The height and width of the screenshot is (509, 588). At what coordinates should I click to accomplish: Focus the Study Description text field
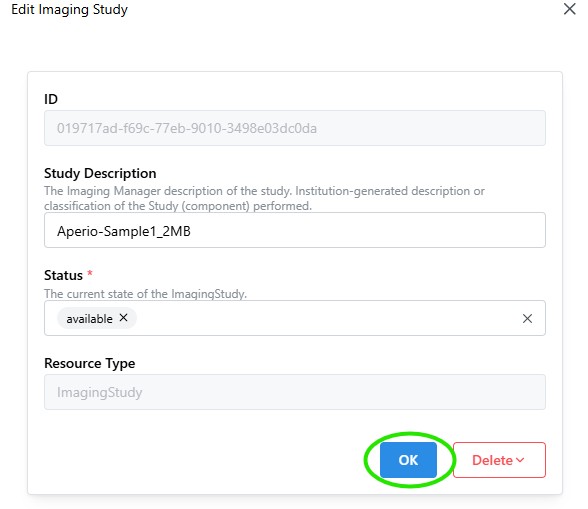click(295, 230)
